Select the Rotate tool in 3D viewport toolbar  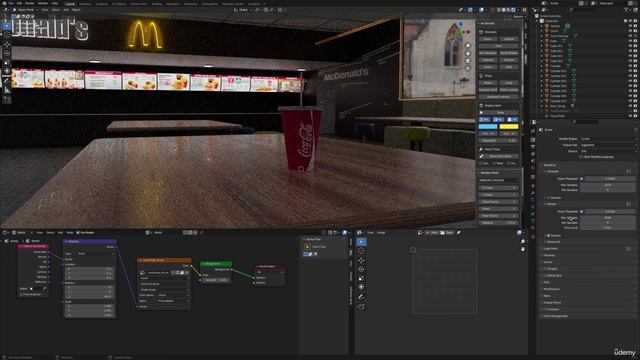pyautogui.click(x=7, y=53)
